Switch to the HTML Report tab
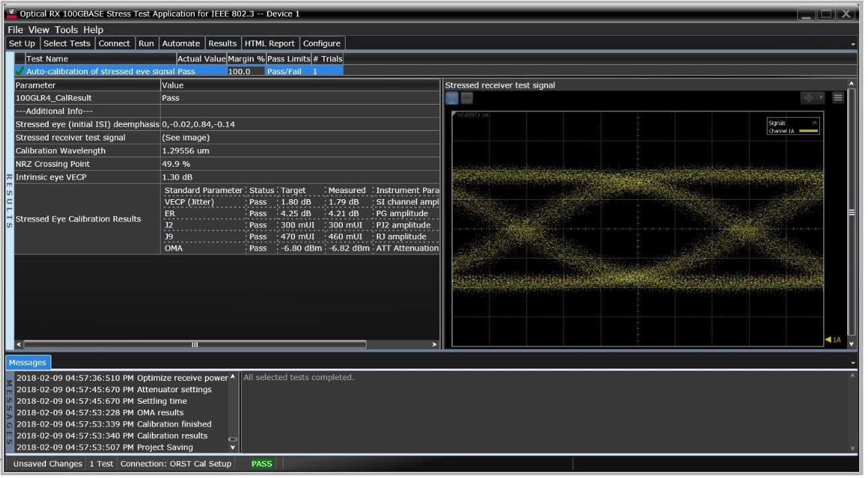 coord(271,43)
